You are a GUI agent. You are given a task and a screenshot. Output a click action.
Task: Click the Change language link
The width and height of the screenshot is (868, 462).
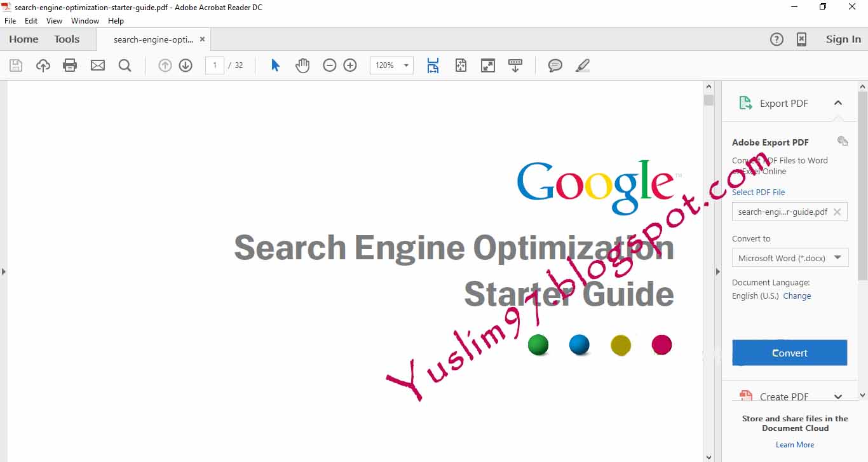pos(797,296)
